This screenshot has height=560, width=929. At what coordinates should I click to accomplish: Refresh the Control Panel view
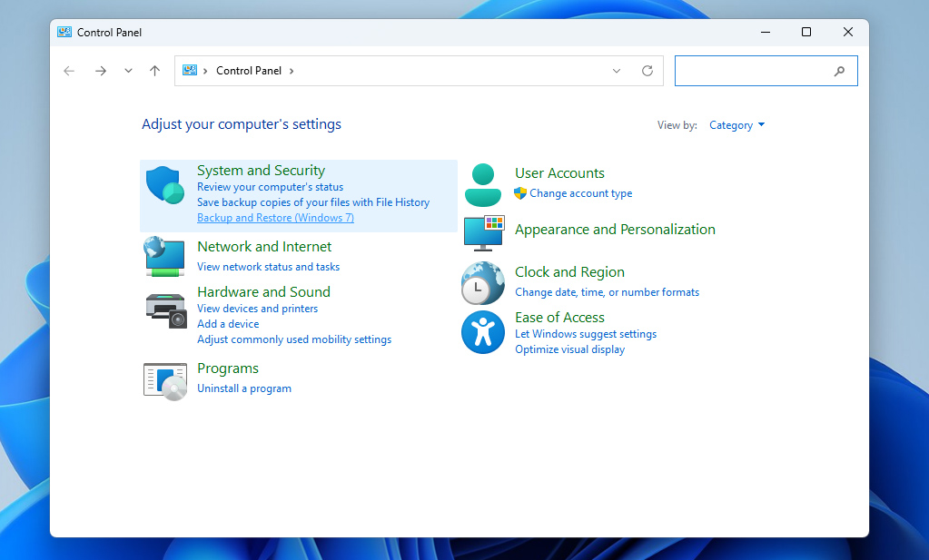pos(647,71)
